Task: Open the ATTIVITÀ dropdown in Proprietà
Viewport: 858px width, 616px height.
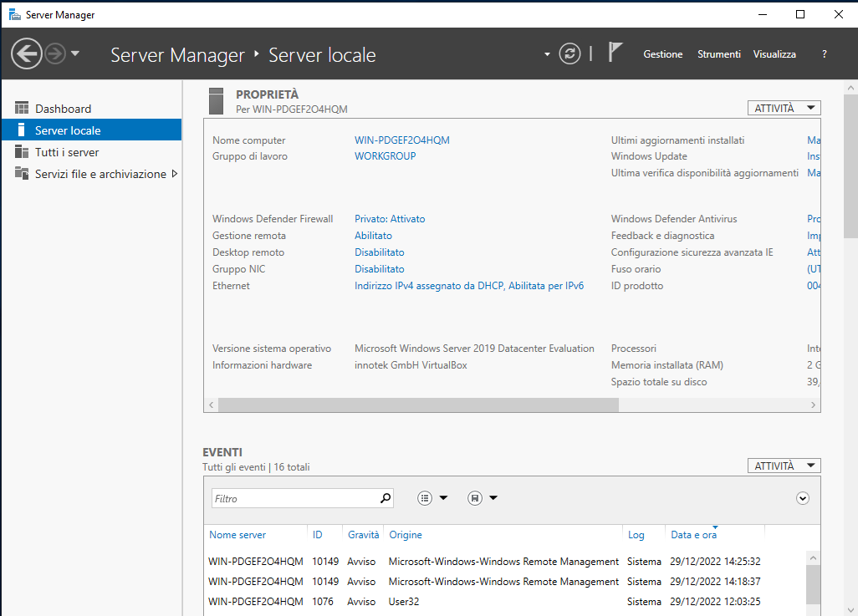Action: 784,109
